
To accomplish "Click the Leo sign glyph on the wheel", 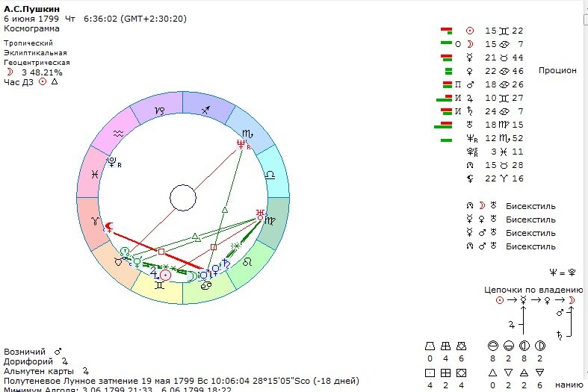I will [x=247, y=262].
